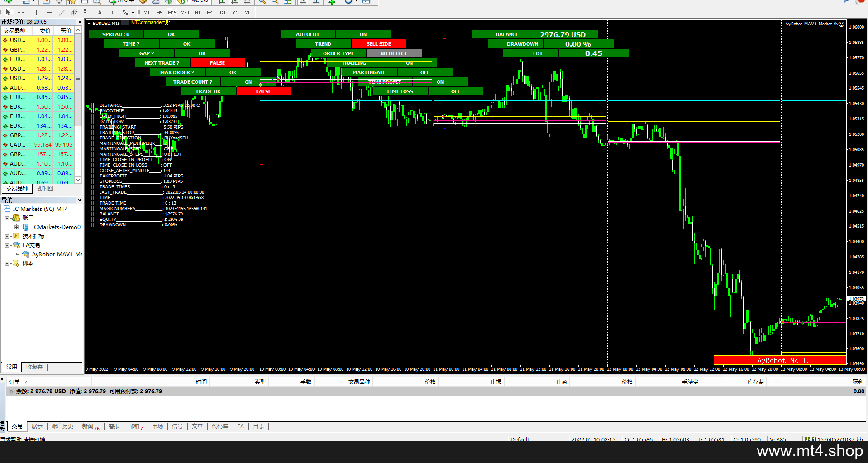Select the arrows drawing tool
The width and height of the screenshot is (868, 463).
click(125, 12)
